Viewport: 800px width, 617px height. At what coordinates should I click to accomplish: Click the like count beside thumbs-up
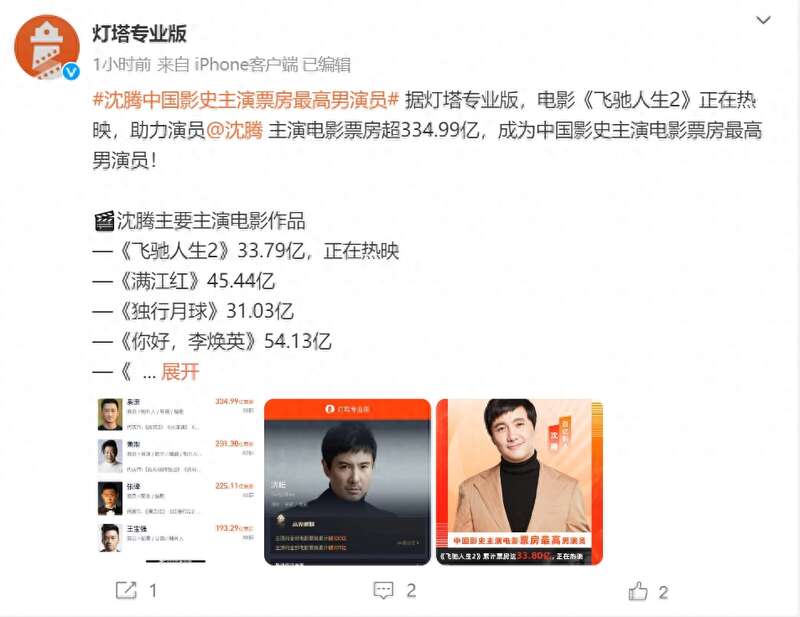[663, 593]
